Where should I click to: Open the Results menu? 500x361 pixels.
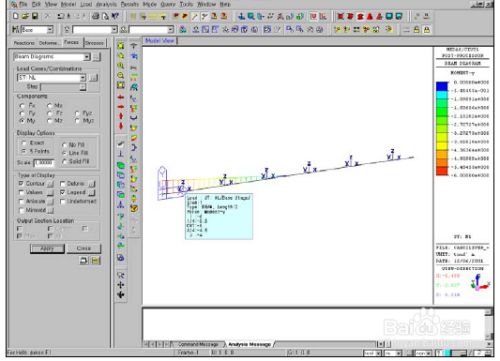coord(129,4)
